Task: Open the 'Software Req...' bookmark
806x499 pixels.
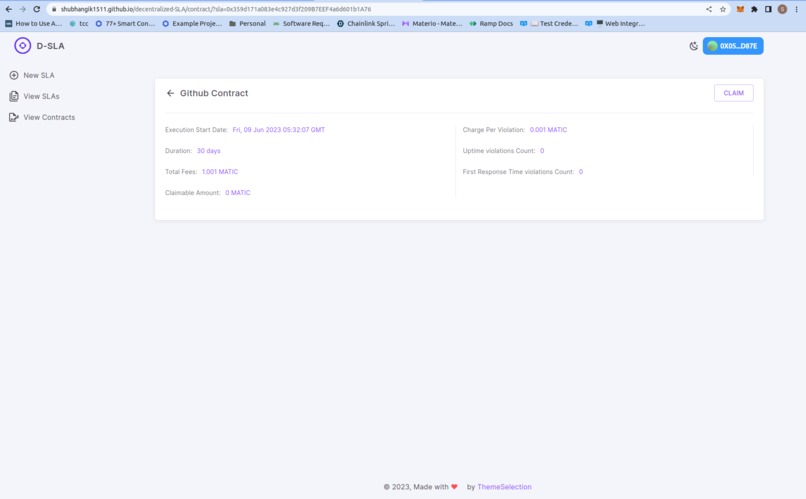Action: coord(301,24)
